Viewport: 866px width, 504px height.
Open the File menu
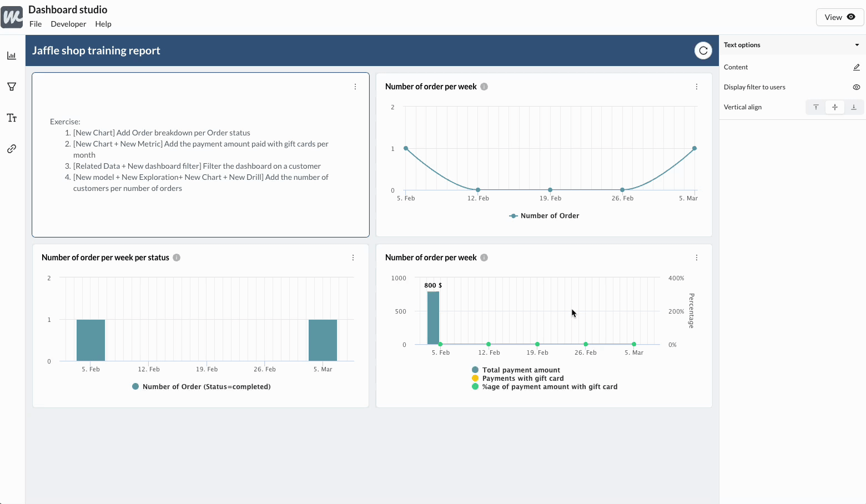pyautogui.click(x=36, y=24)
